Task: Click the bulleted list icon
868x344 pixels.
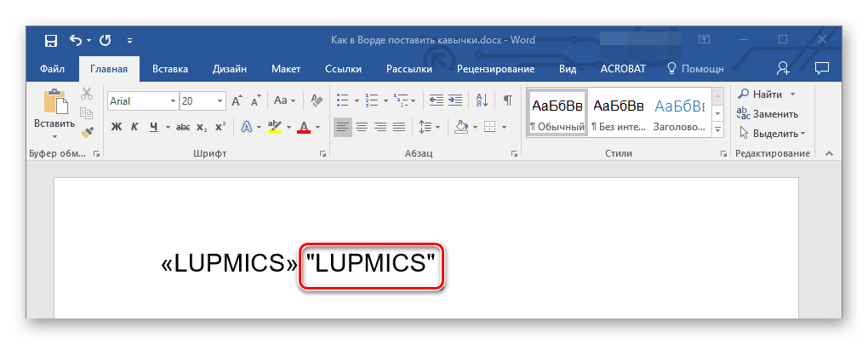Action: point(342,100)
